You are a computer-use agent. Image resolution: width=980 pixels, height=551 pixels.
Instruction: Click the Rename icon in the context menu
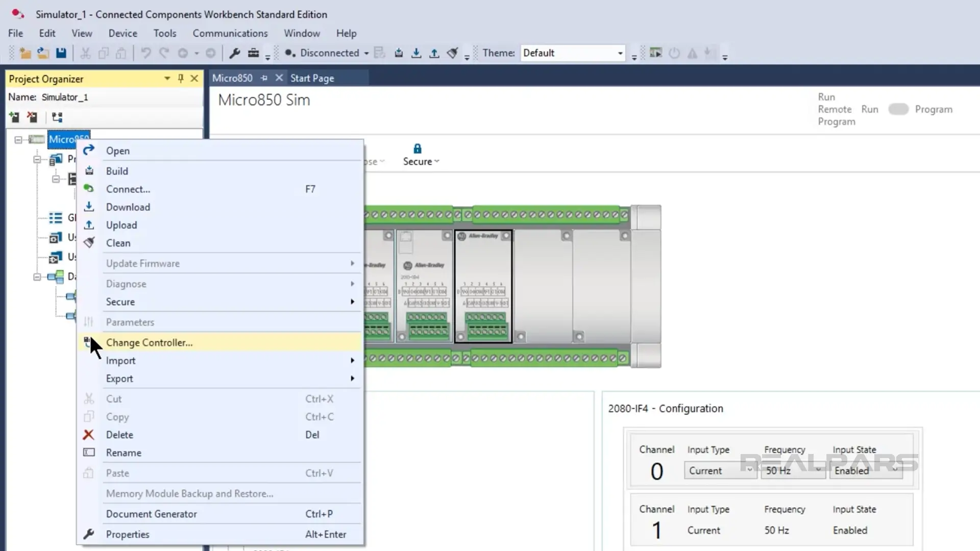(x=89, y=453)
